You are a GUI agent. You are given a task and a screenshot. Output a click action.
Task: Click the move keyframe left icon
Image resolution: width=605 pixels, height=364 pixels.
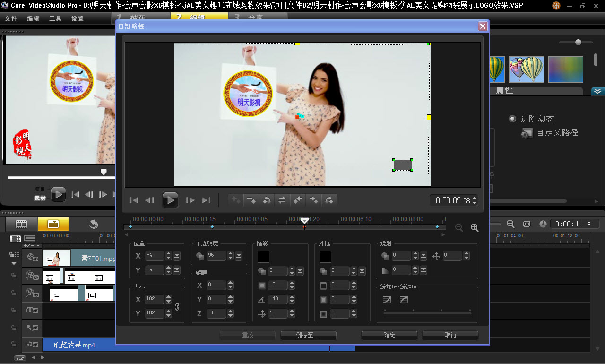click(x=298, y=200)
